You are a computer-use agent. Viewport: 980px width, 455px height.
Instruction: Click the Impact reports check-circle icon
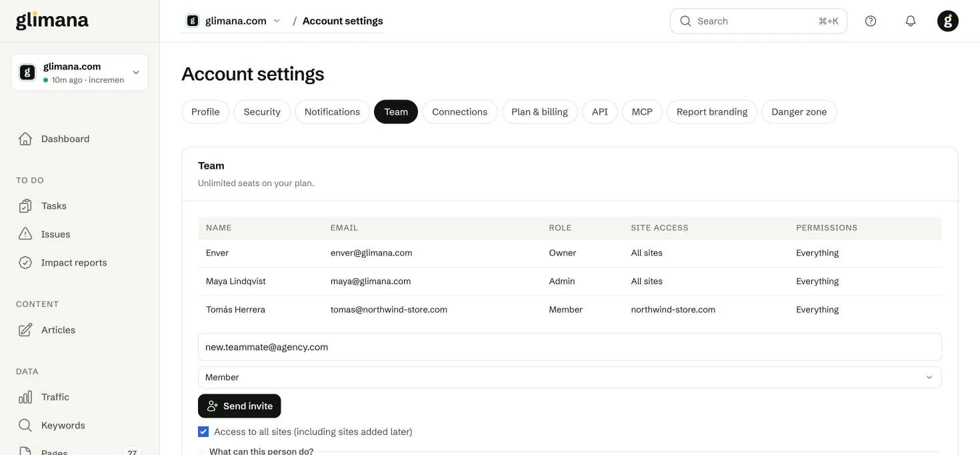point(25,263)
